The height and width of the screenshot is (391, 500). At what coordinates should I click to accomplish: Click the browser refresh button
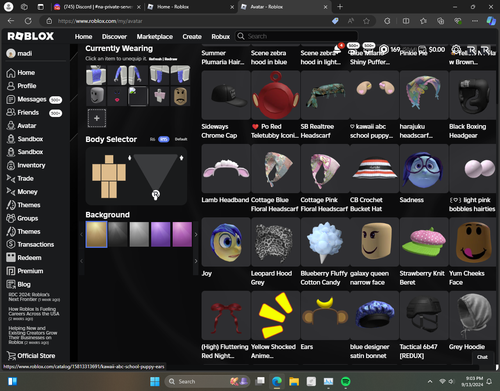point(28,21)
